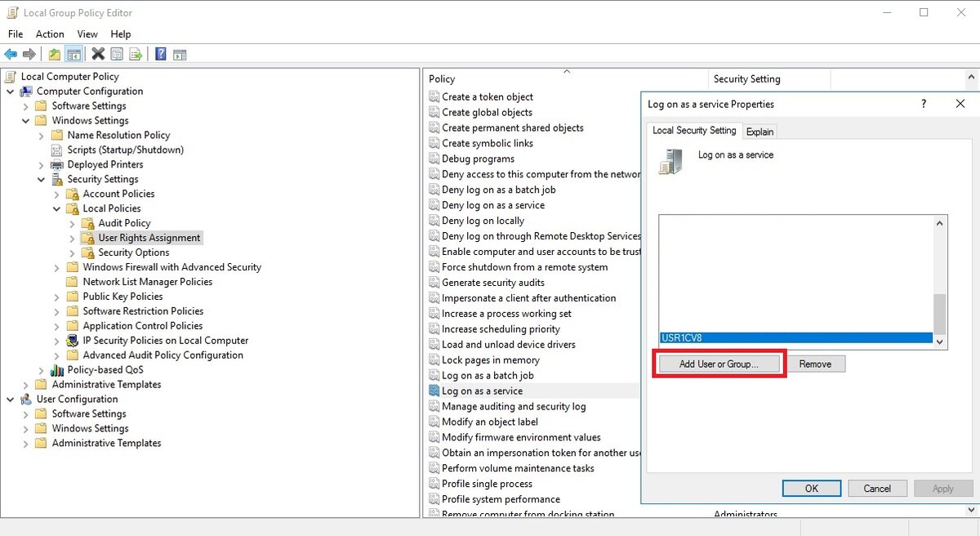Select 'Manage auditing and security log' policy
Image resolution: width=980 pixels, height=536 pixels.
click(x=514, y=407)
